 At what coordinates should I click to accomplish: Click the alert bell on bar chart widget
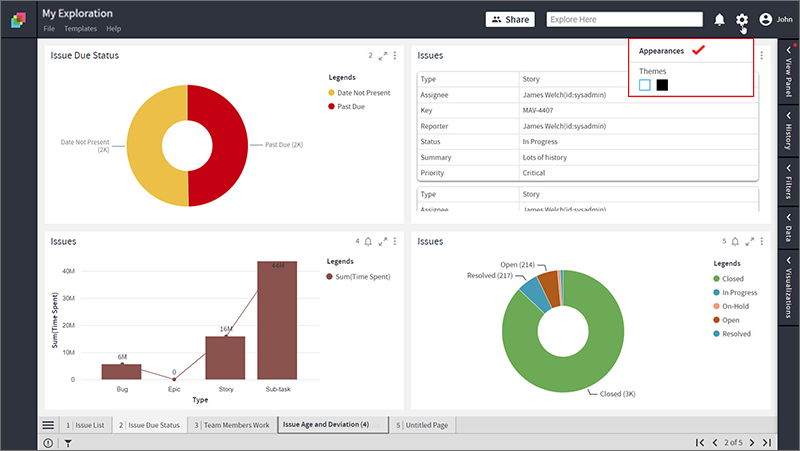368,241
